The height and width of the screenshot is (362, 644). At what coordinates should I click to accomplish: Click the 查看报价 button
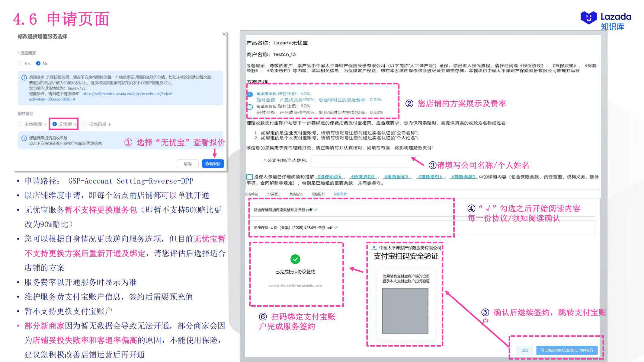tap(213, 164)
